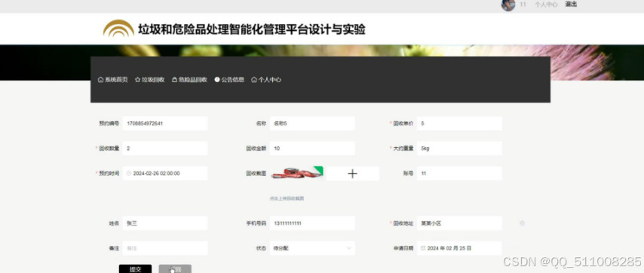The image size is (644, 273).
Task: Click the small circular icon right of 回收地址
Action: pos(522,223)
